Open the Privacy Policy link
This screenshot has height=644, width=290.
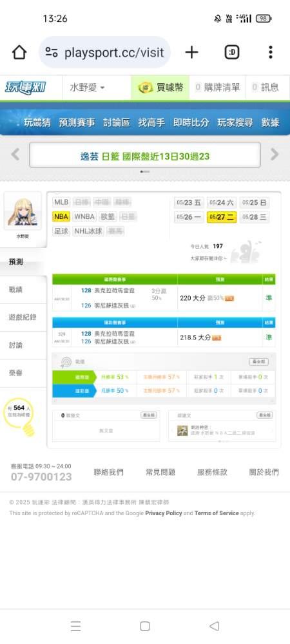pos(164,513)
